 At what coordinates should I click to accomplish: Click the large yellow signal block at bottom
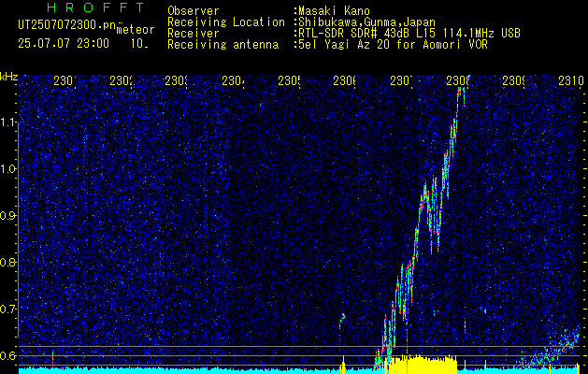[x=423, y=365]
